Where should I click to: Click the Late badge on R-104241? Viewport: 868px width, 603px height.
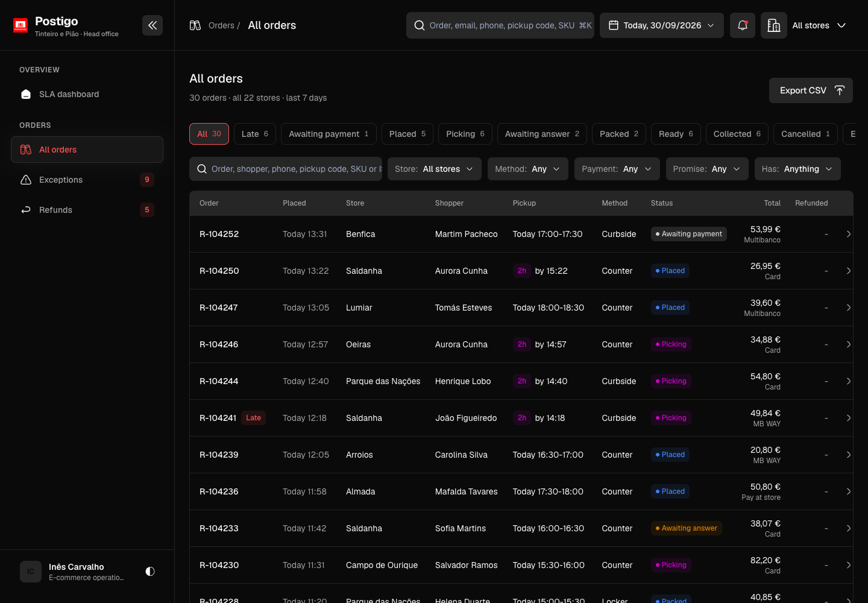click(254, 418)
